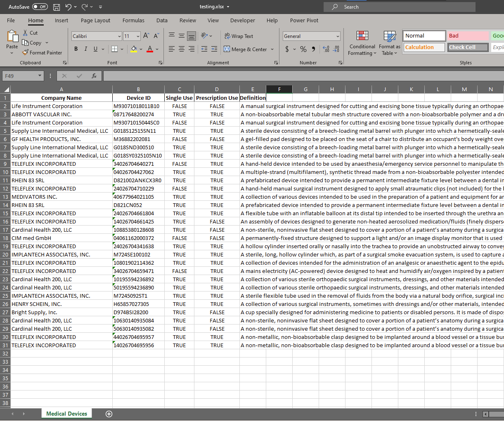Switch to the Formulas tab
The height and width of the screenshot is (421, 504).
(133, 20)
